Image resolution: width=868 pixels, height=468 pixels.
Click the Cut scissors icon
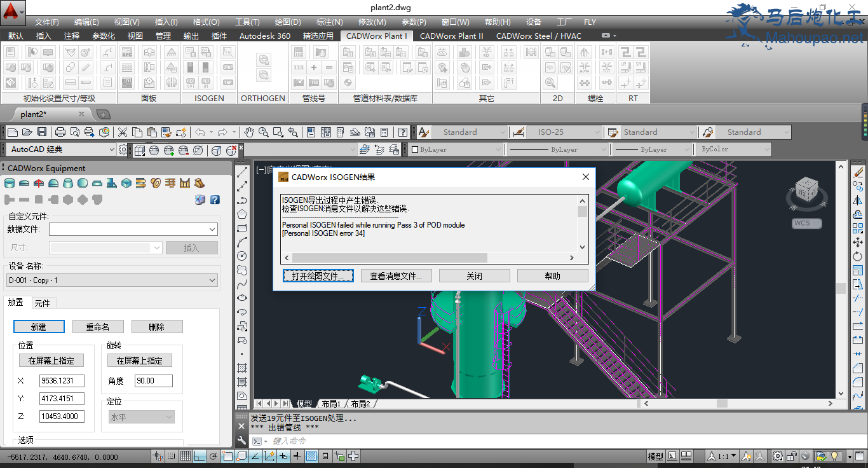[122, 132]
